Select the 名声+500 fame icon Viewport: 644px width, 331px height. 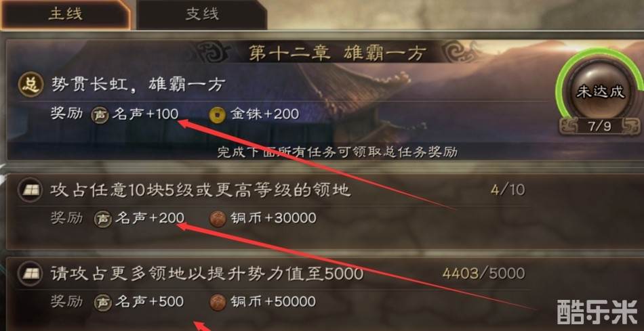click(102, 303)
